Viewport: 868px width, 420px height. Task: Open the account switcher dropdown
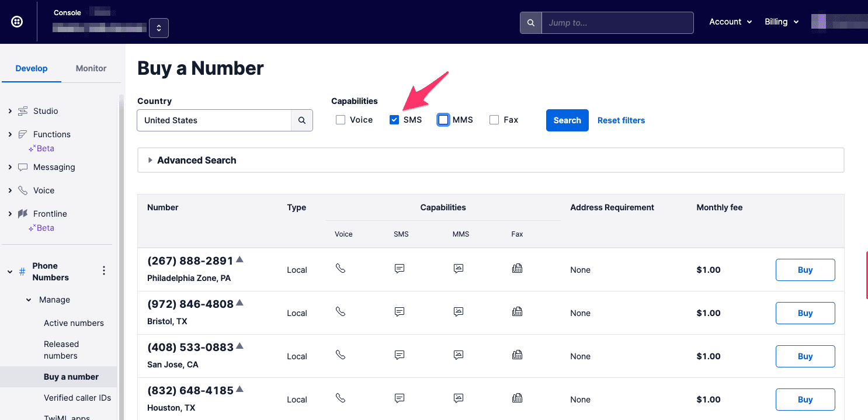pos(159,28)
